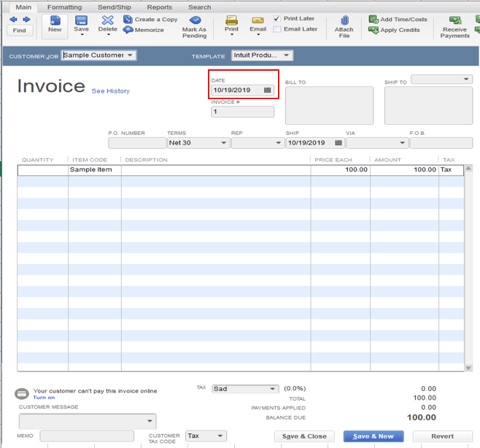This screenshot has height=448, width=480.
Task: Click the Save icon in toolbar
Action: tap(81, 20)
